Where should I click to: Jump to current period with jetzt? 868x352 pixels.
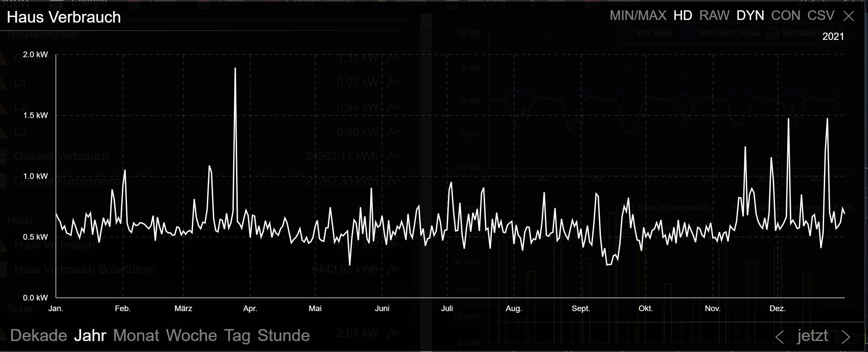(x=812, y=336)
